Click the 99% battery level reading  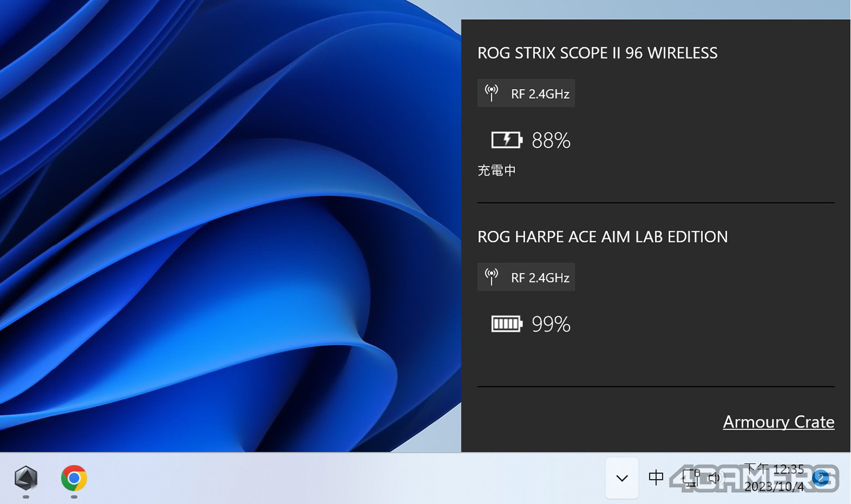(x=551, y=324)
